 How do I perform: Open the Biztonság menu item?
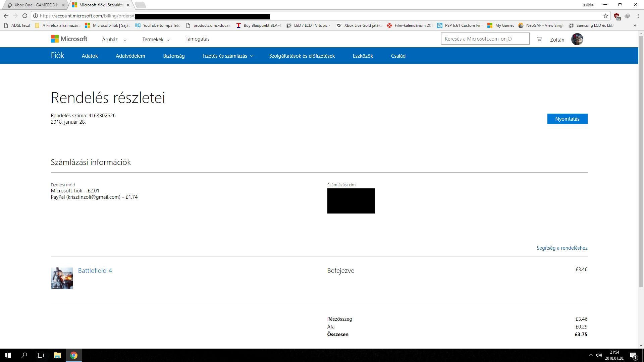tap(174, 56)
